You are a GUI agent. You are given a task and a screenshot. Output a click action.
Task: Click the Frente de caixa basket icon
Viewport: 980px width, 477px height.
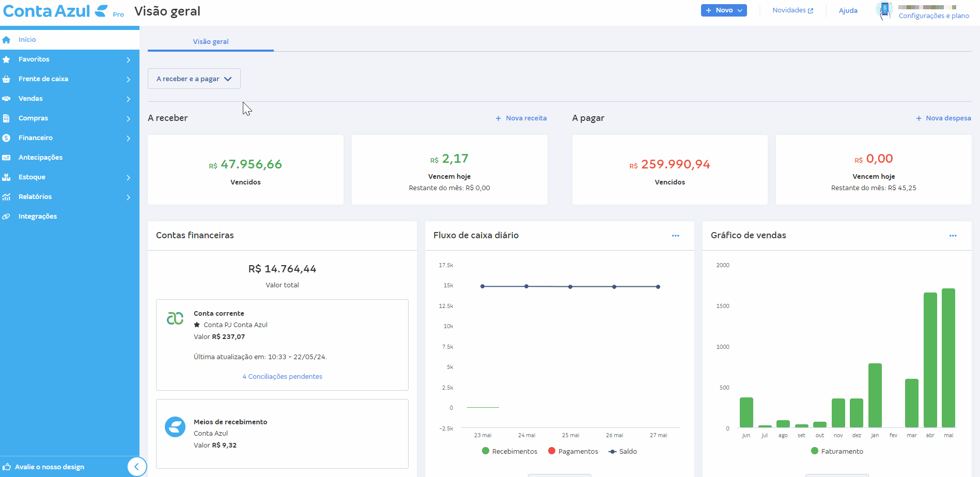coord(6,79)
